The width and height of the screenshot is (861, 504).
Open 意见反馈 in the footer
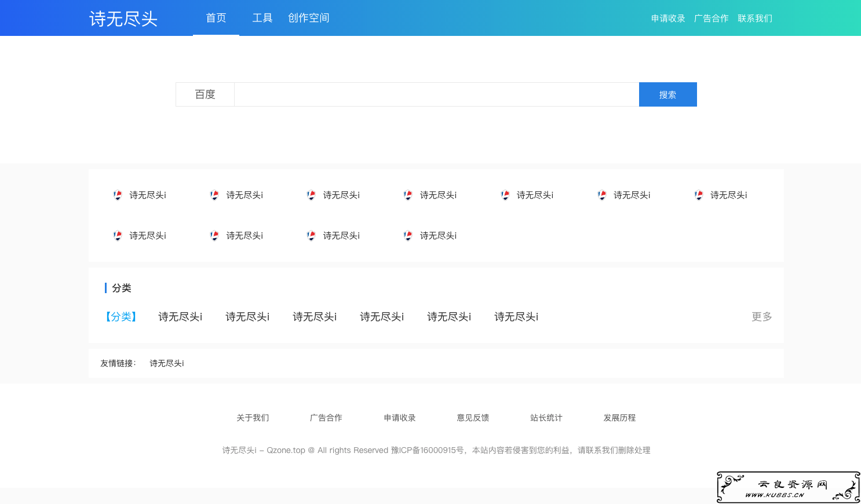(x=473, y=418)
